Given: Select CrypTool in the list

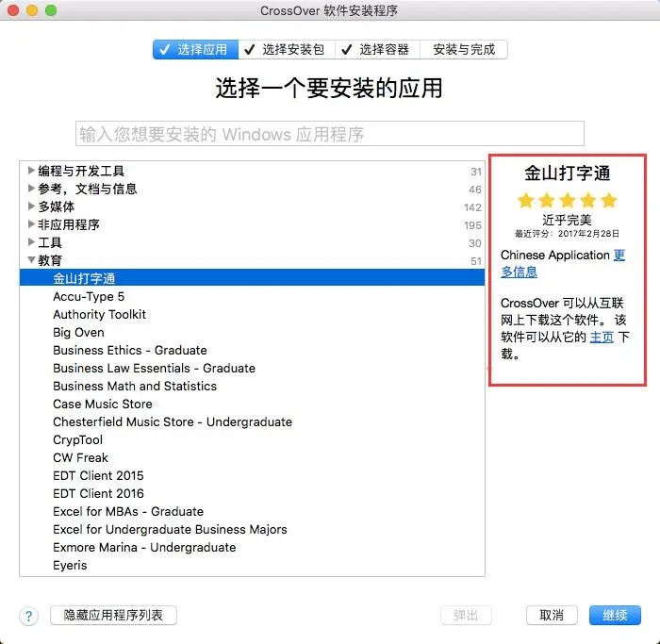Looking at the screenshot, I should pos(252,439).
